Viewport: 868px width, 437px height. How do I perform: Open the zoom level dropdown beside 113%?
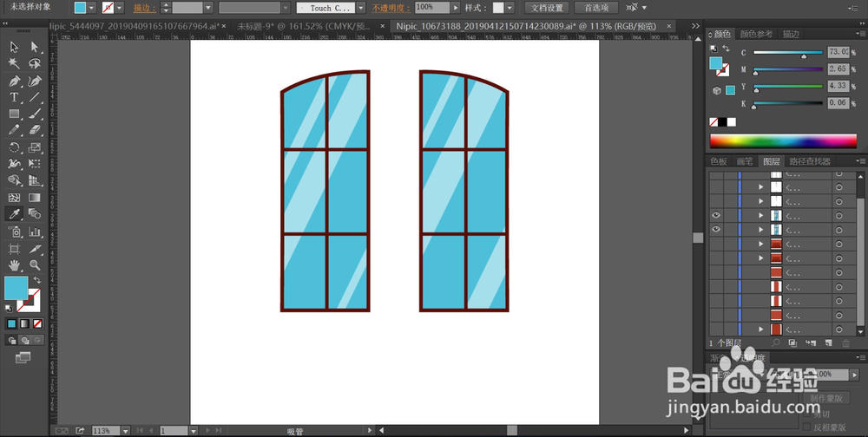[126, 430]
